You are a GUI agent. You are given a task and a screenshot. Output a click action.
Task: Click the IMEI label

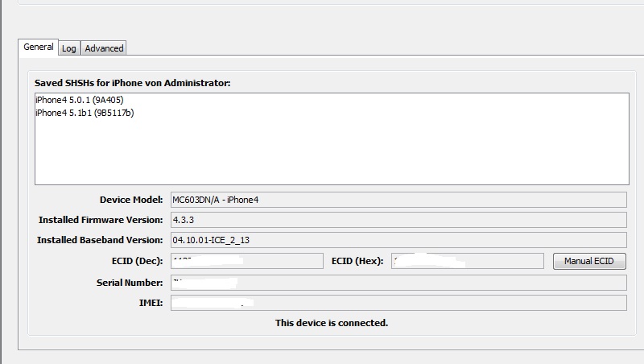click(x=151, y=303)
